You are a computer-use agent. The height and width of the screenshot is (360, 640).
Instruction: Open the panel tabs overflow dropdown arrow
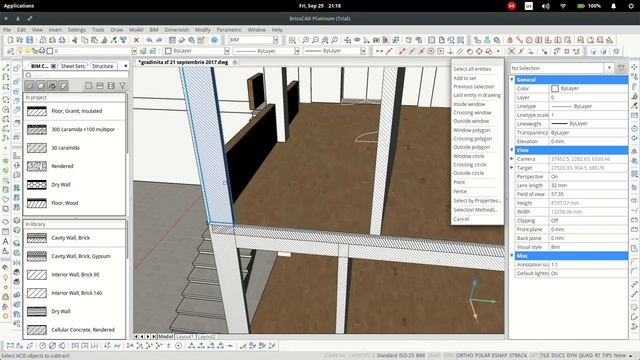(x=125, y=66)
